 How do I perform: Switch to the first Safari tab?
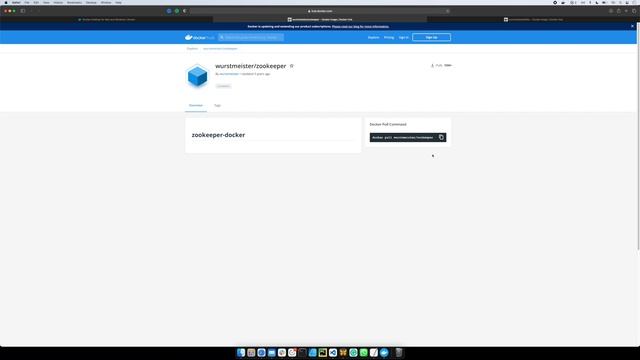pos(107,19)
